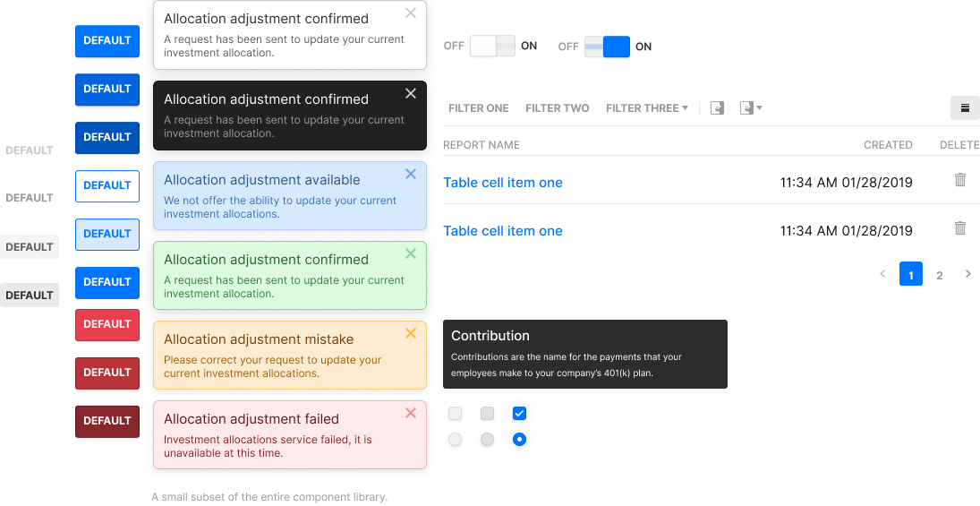Screen dimensions: 980x506
Task: Click the crimson DEFAULT button beside the orange alert's body
Action: pos(107,373)
